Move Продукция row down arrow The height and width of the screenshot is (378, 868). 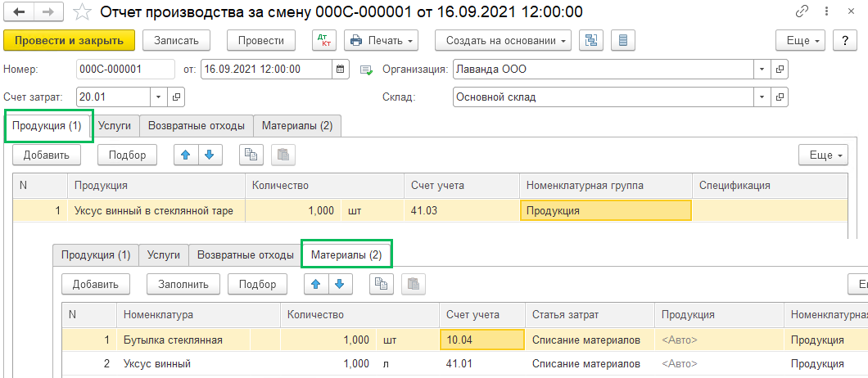pos(210,155)
